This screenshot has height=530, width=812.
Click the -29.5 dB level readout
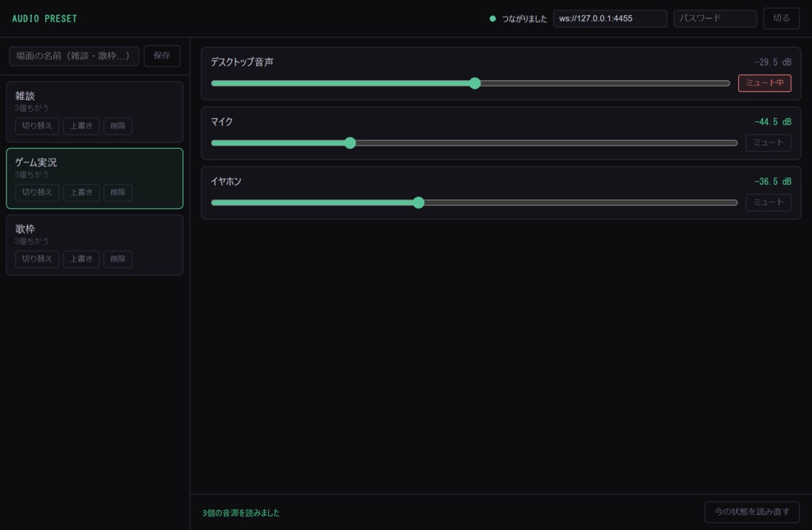(772, 62)
